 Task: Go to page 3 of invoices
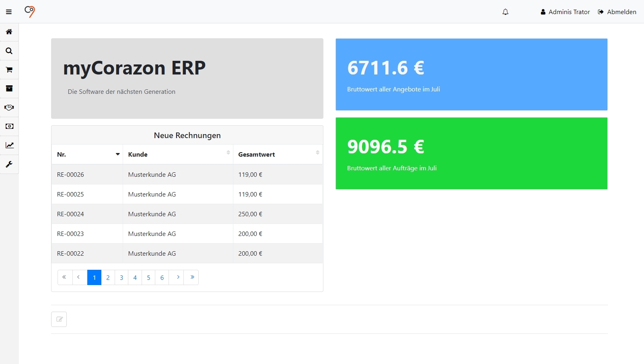(121, 277)
